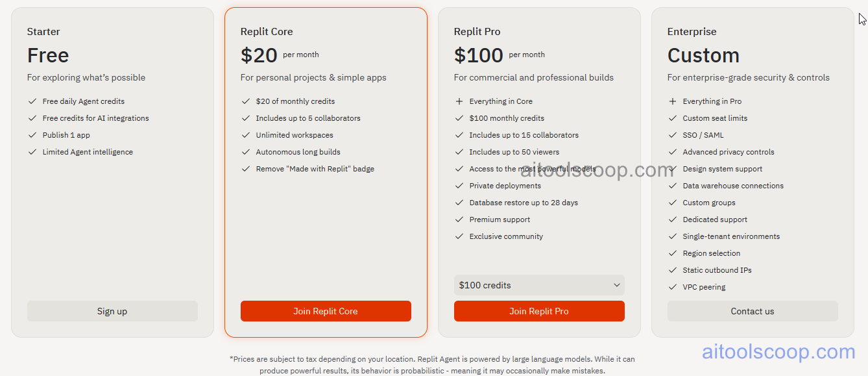Screen dimensions: 868x376
Task: Click the checkmark beside SSO / SAML
Action: click(x=672, y=135)
